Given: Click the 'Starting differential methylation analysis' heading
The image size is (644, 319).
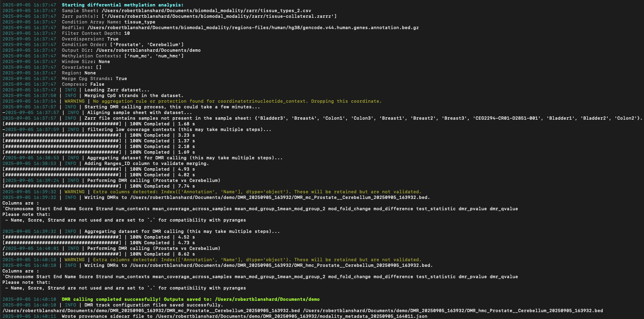Looking at the screenshot, I should (122, 5).
